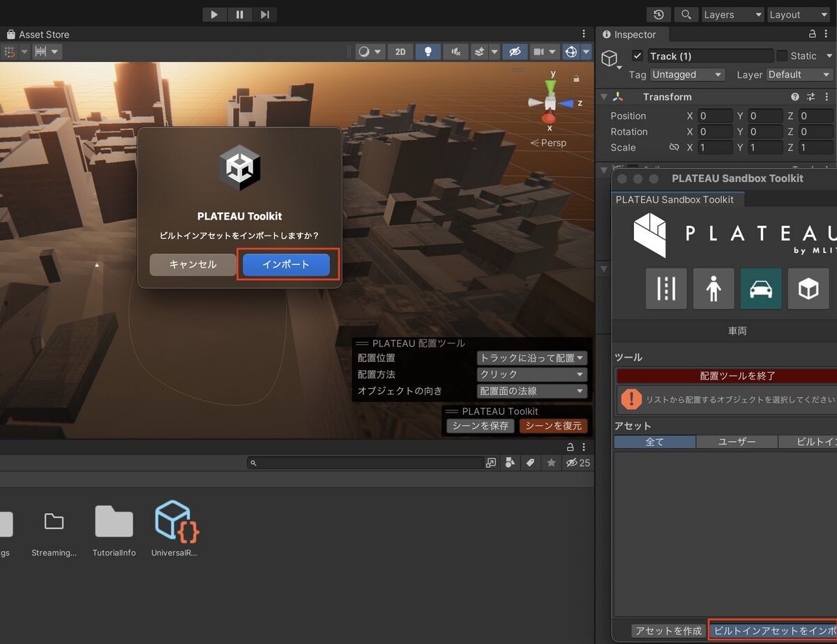This screenshot has width=837, height=644.
Task: Select the person icon in PLATEAU toolkit
Action: coord(714,289)
